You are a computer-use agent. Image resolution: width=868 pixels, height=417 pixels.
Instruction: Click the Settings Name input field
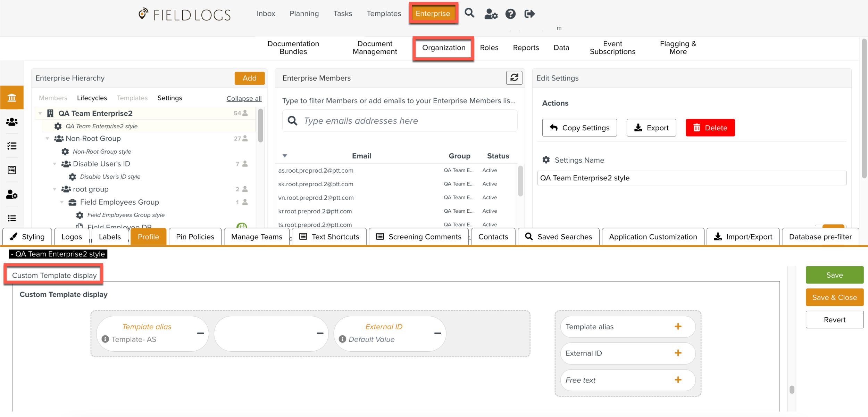click(692, 178)
